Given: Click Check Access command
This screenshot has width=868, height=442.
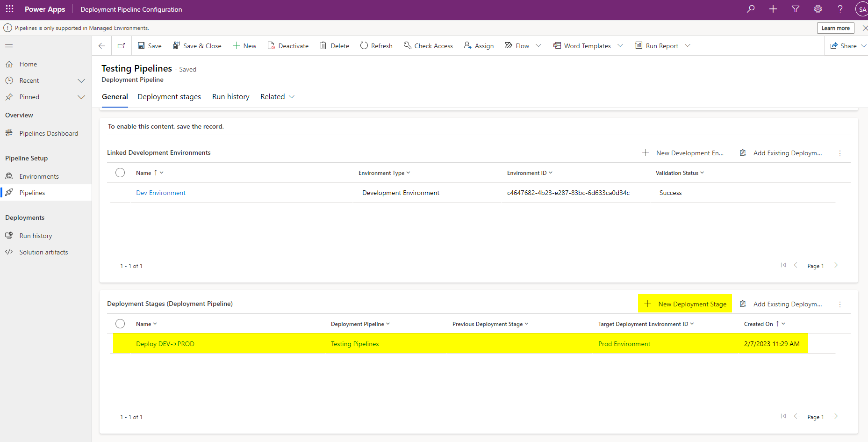Looking at the screenshot, I should tap(428, 46).
